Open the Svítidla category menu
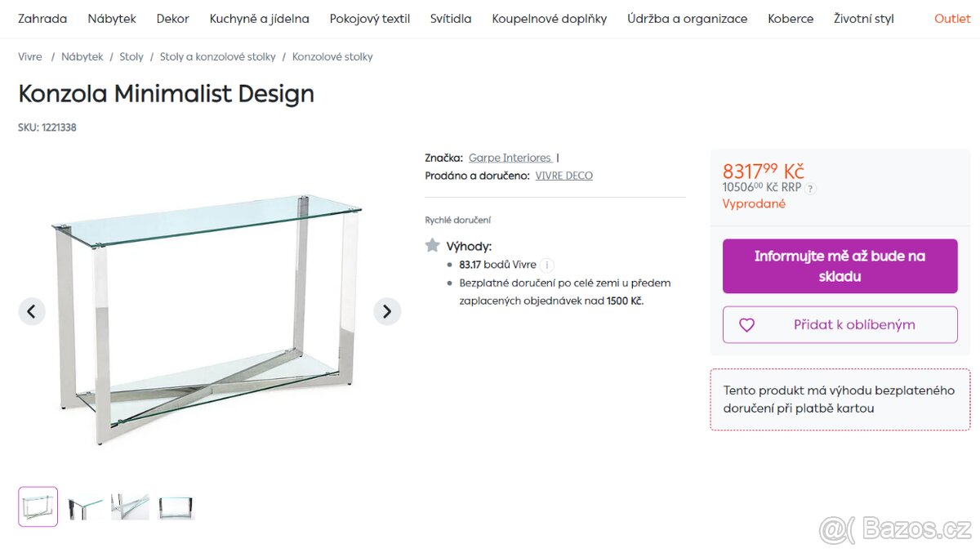 [451, 18]
